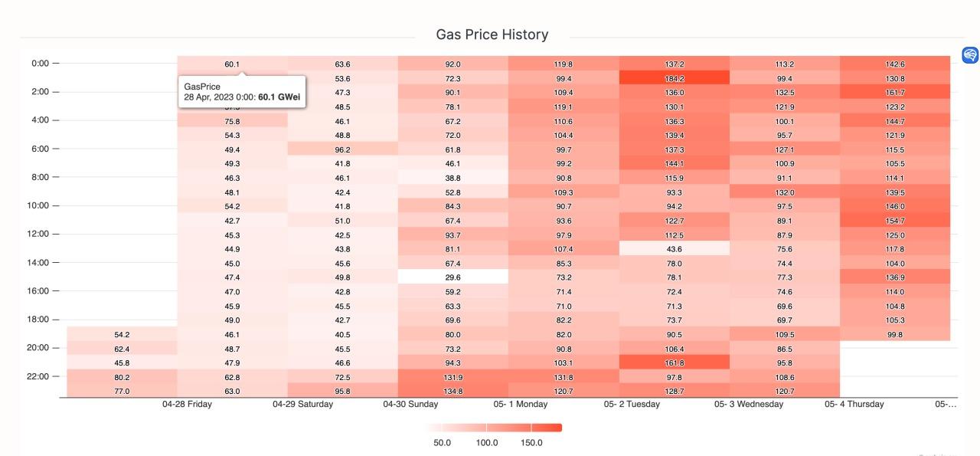Click the 80.2 cell at 22:00
Viewport: 980px width, 456px height.
122,377
